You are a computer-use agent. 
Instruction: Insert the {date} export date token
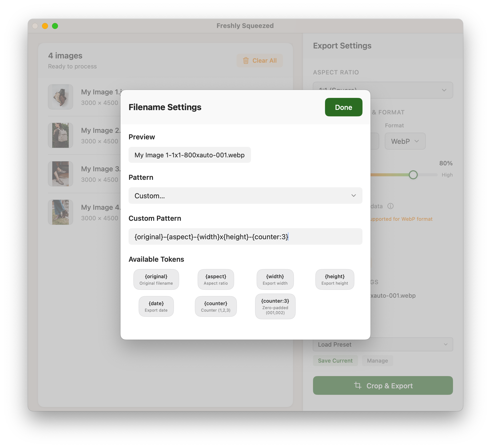[156, 306]
